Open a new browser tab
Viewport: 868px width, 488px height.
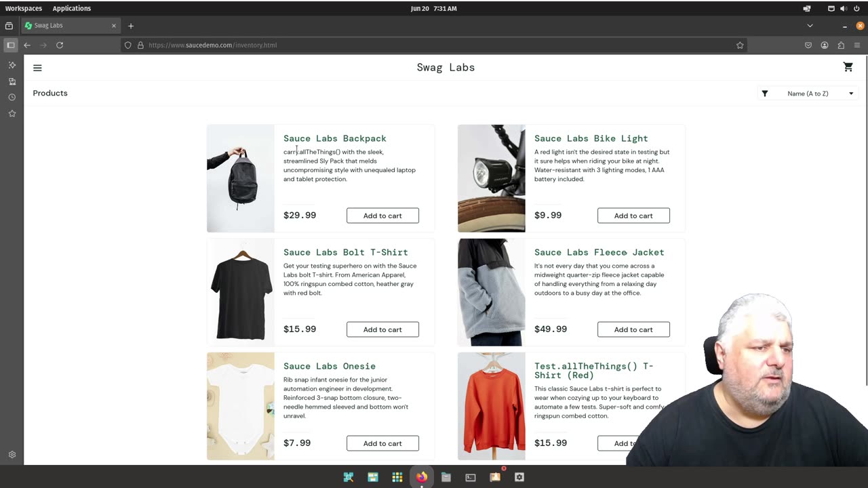pyautogui.click(x=131, y=26)
